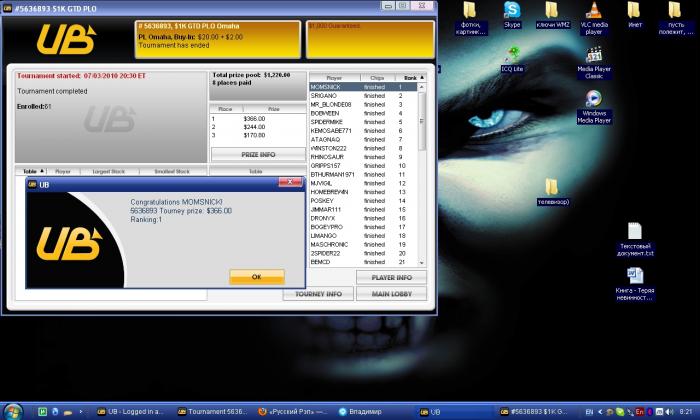700x420 pixels.
Task: Click the Chips column header
Action: (x=377, y=78)
